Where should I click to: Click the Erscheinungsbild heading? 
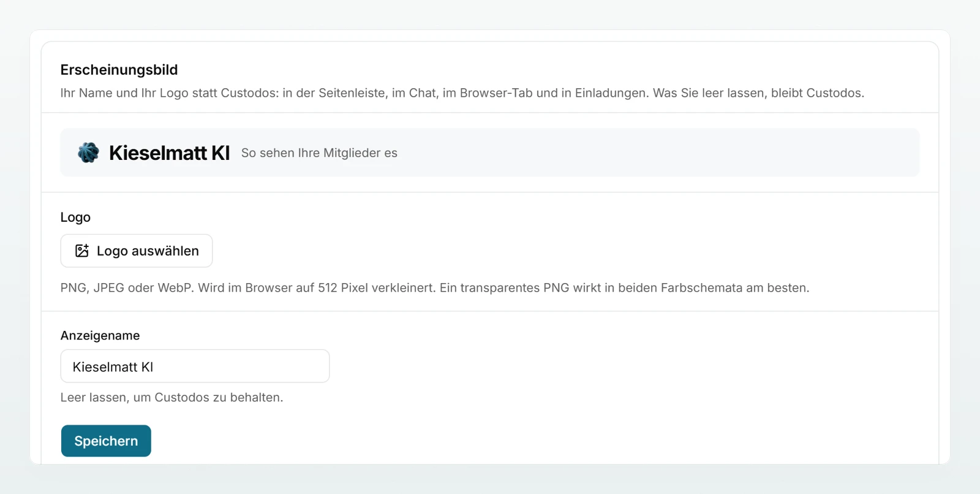pos(119,70)
